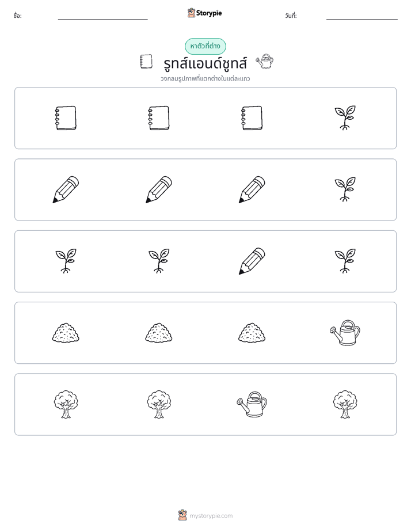The image size is (411, 532).
Task: Click the date line after วันที่:
Action: pos(362,19)
